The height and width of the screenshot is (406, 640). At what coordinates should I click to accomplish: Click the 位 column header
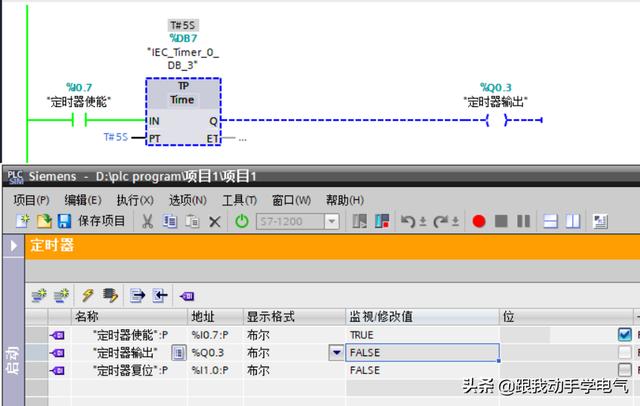tap(567, 317)
